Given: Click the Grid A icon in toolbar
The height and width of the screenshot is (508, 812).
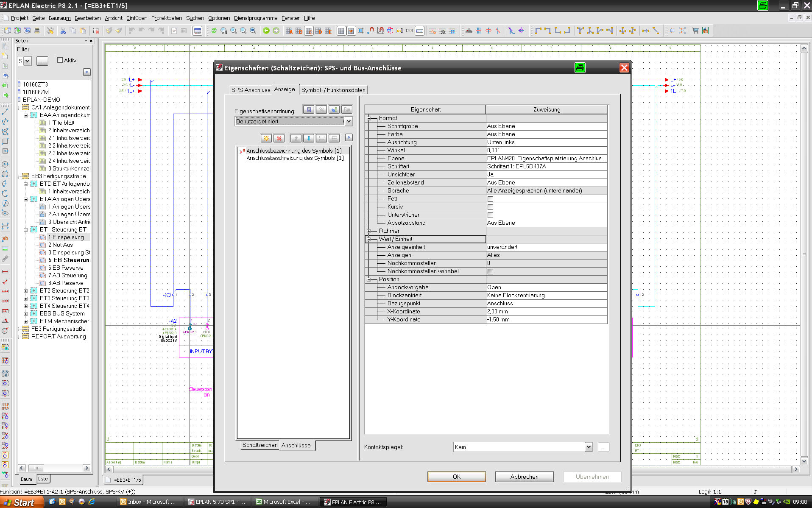Looking at the screenshot, I should [289, 31].
